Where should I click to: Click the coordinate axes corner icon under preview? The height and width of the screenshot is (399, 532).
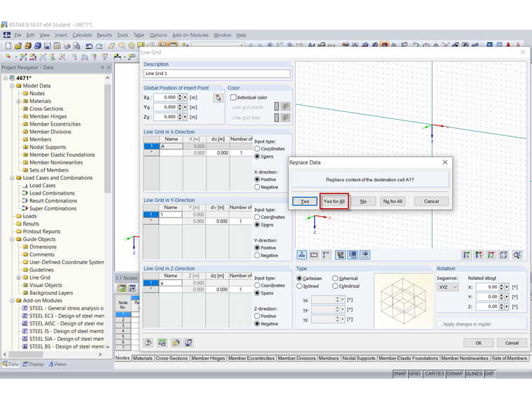click(326, 255)
